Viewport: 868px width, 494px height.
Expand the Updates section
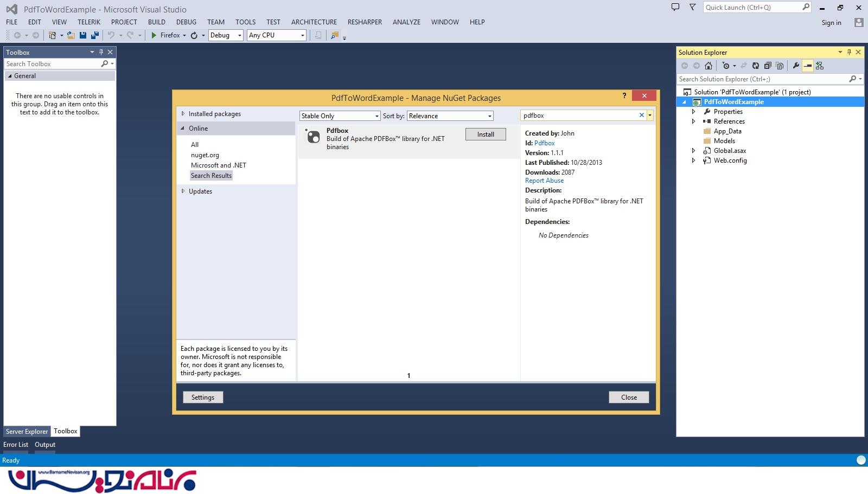(x=183, y=191)
